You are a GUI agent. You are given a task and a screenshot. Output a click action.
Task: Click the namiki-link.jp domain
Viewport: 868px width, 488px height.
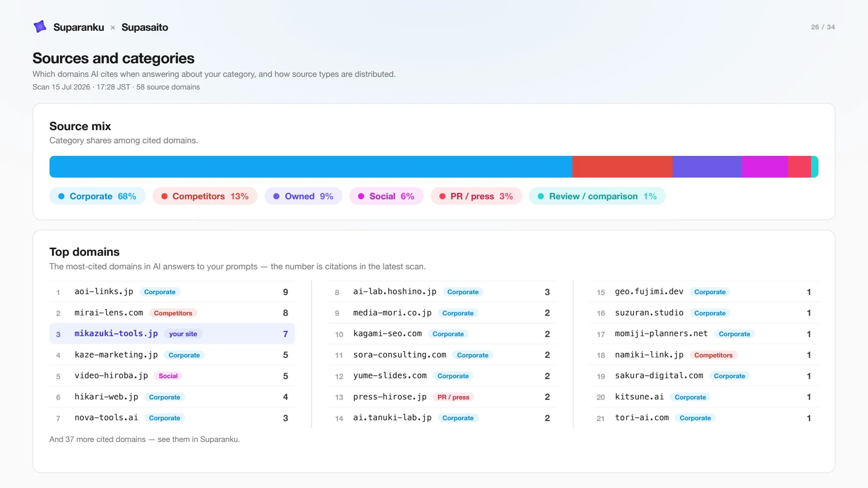tap(649, 355)
